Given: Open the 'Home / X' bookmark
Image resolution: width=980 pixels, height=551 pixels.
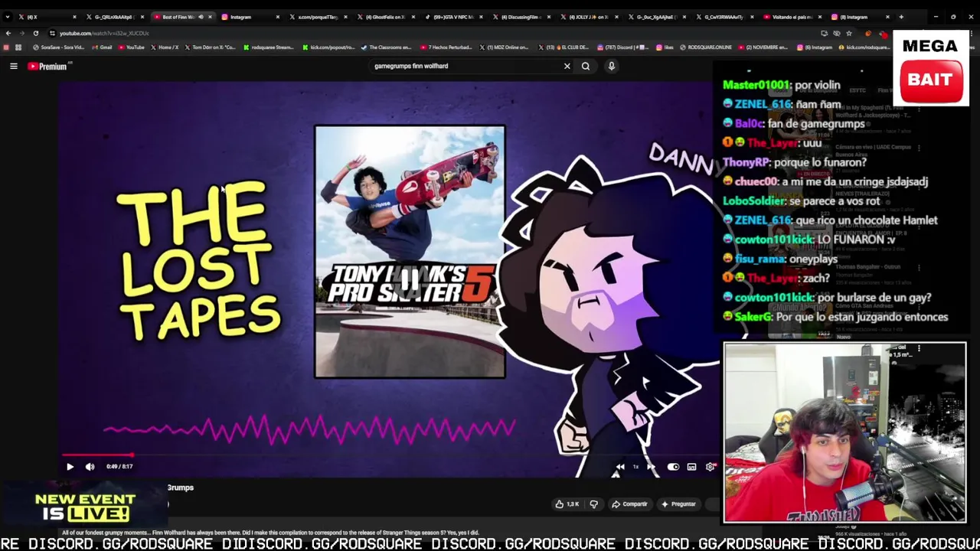Looking at the screenshot, I should pyautogui.click(x=165, y=47).
